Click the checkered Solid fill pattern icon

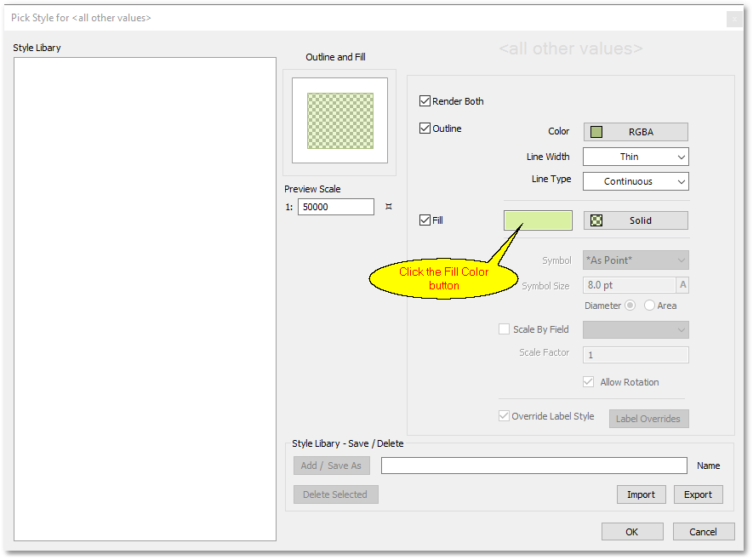pos(596,220)
